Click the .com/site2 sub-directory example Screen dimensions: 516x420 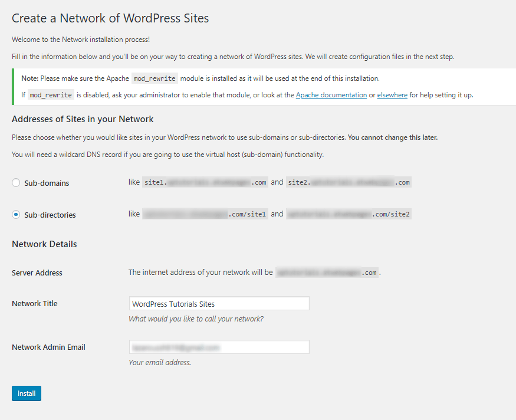(349, 214)
